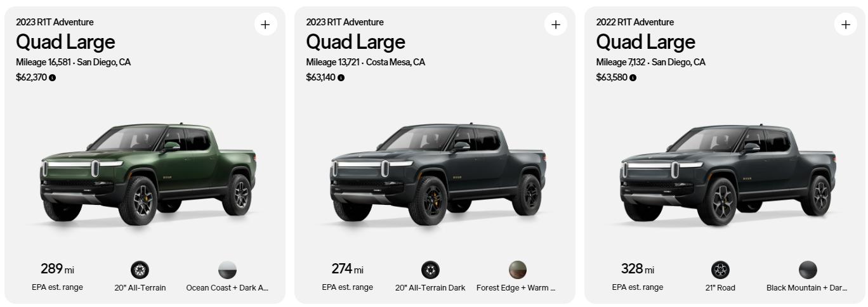Click the 21" Road wheel icon

(x=720, y=270)
